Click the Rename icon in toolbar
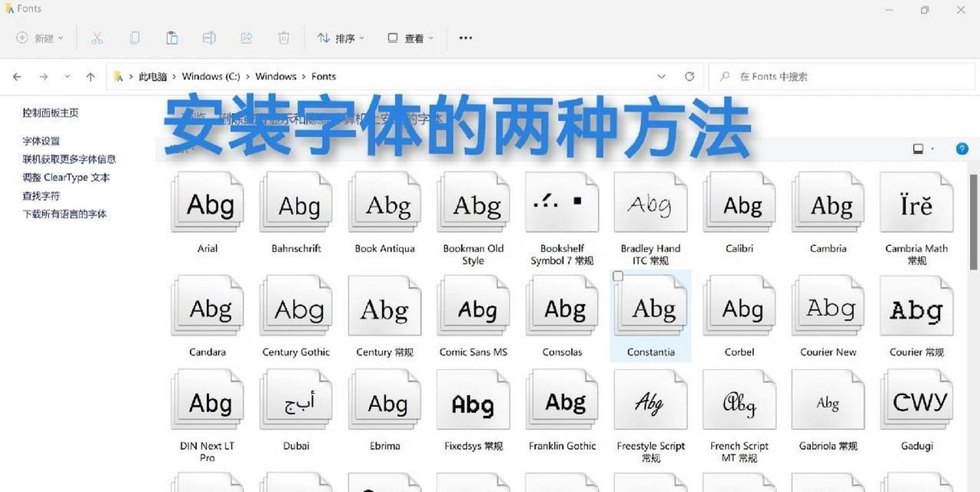 tap(209, 38)
